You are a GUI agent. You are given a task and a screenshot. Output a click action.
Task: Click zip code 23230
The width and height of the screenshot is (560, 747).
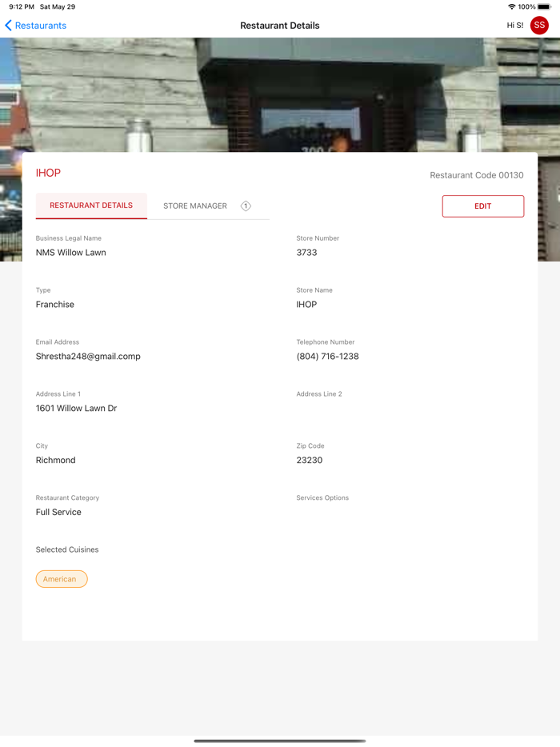click(x=310, y=460)
